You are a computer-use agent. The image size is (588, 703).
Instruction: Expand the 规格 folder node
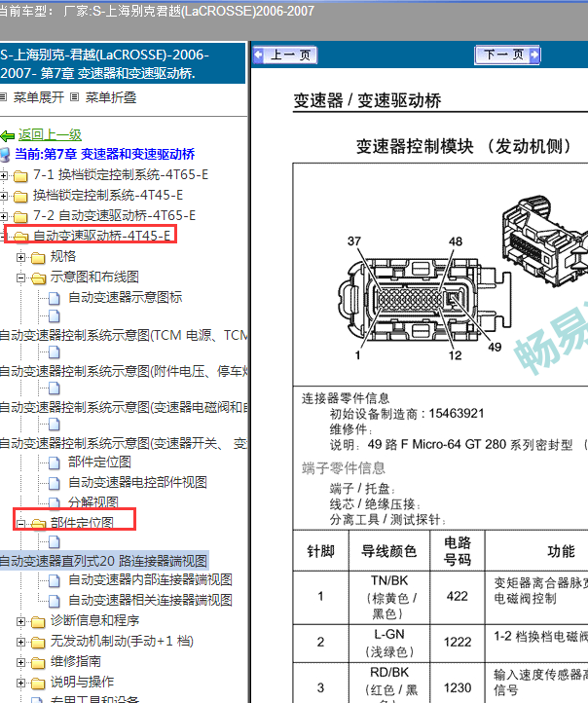[20, 257]
